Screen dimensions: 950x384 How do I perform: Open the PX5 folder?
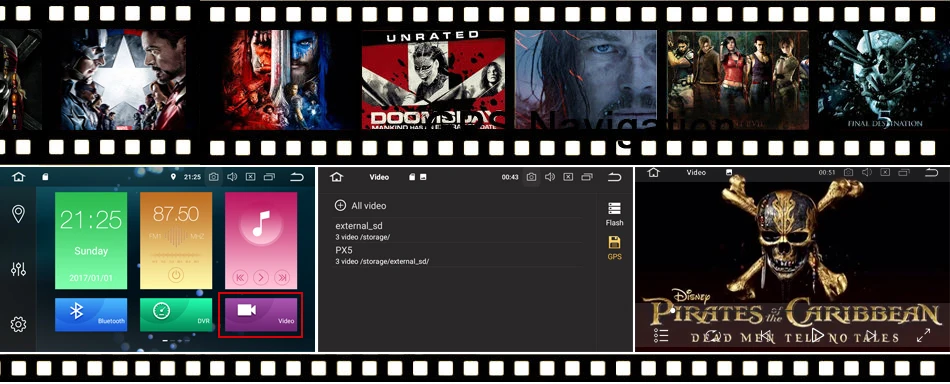pyautogui.click(x=457, y=255)
